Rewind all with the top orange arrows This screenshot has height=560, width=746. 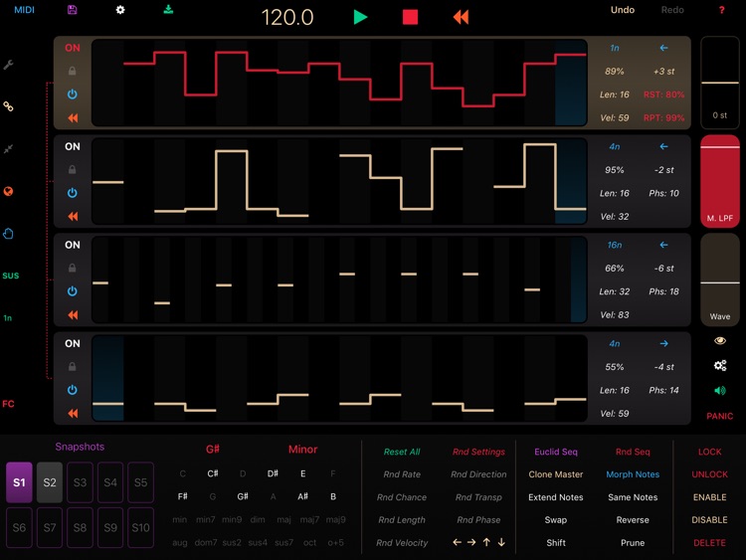click(461, 17)
